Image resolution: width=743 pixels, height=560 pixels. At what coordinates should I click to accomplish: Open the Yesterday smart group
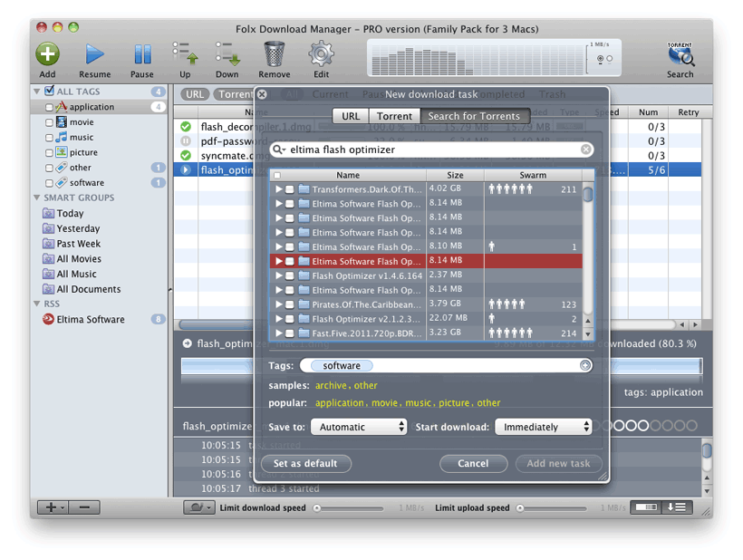click(71, 228)
